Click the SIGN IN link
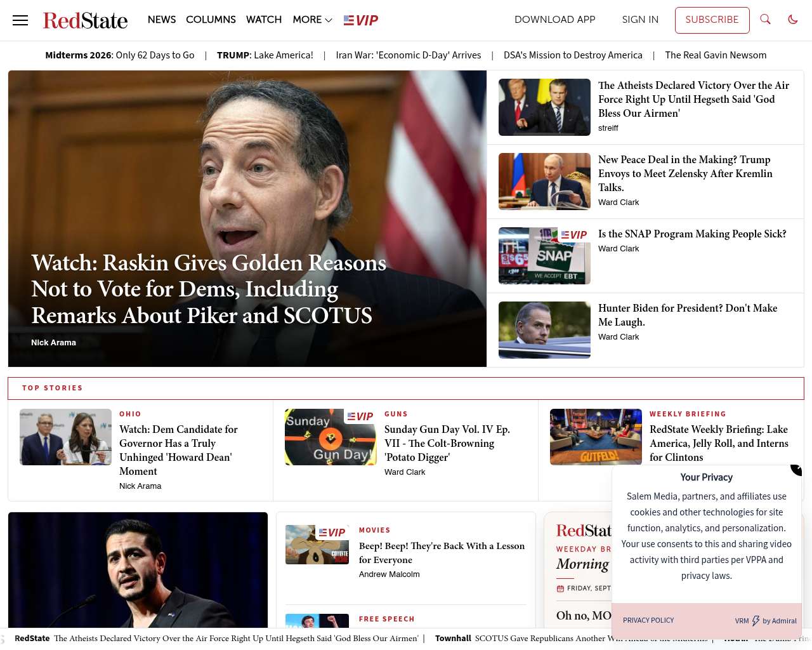The width and height of the screenshot is (812, 650). [x=640, y=20]
